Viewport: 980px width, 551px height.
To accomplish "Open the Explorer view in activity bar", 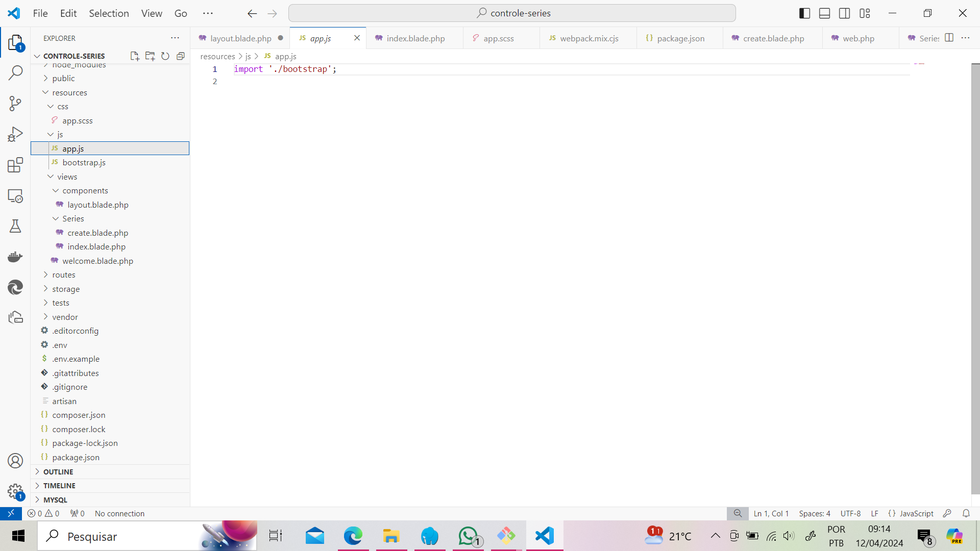I will (x=15, y=43).
